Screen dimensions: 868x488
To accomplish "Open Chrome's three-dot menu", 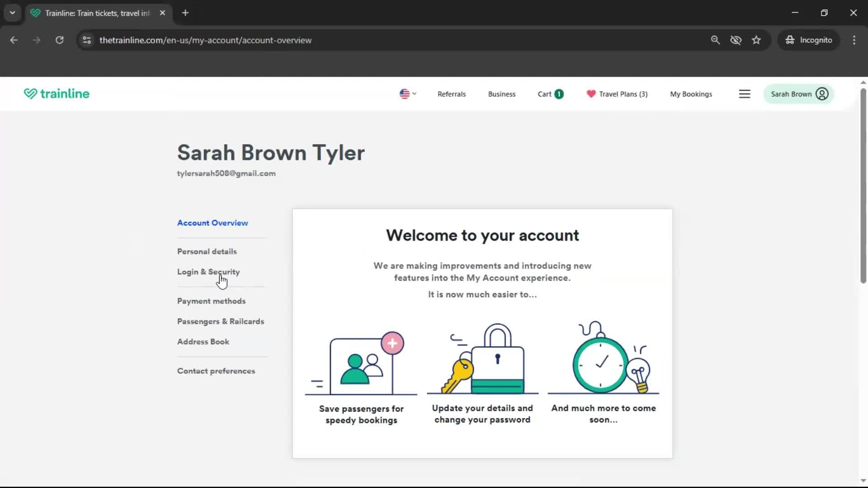I will tap(854, 40).
